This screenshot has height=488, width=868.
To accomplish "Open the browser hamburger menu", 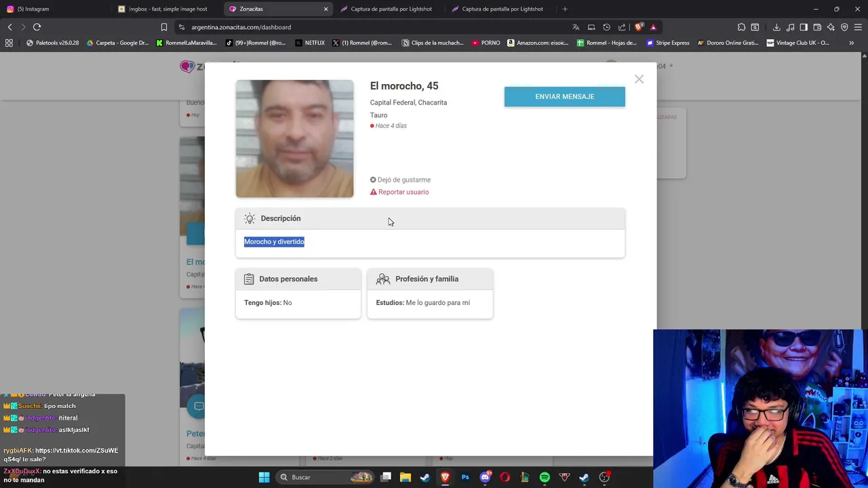I will coord(858,27).
